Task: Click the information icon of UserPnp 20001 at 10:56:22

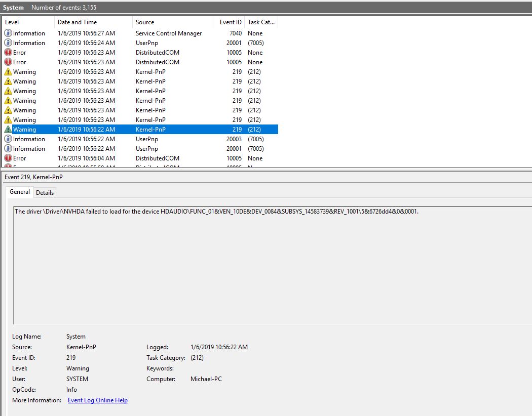Action: pos(8,148)
